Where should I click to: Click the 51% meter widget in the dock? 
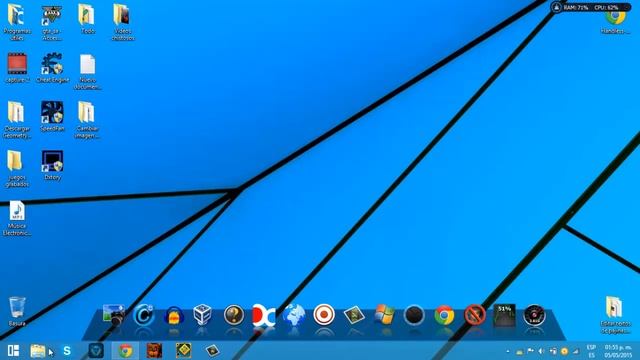[x=504, y=315]
